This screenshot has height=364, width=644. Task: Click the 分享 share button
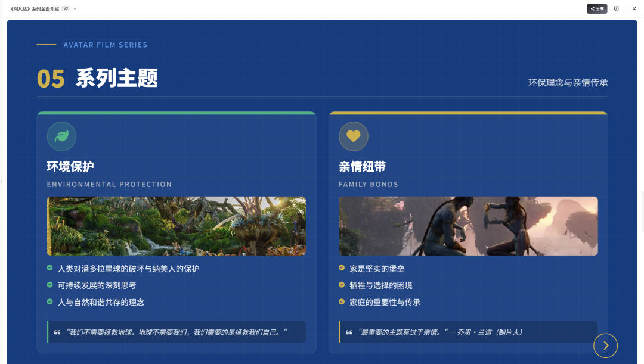pyautogui.click(x=597, y=8)
